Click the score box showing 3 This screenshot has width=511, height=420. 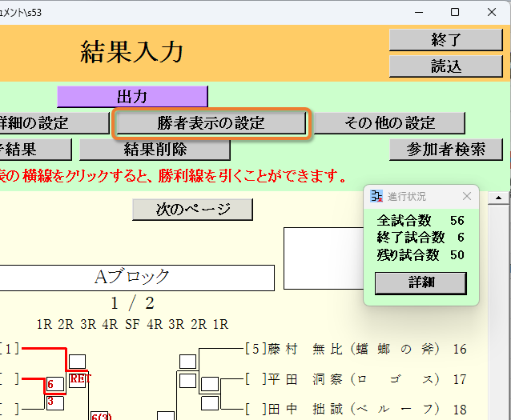pyautogui.click(x=55, y=402)
